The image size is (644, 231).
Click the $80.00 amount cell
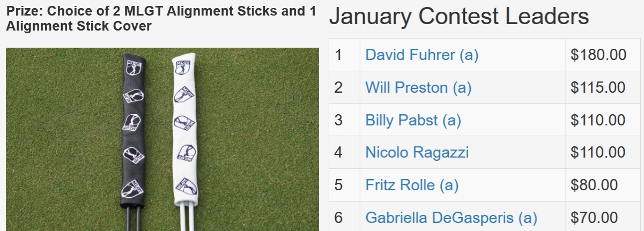[594, 185]
